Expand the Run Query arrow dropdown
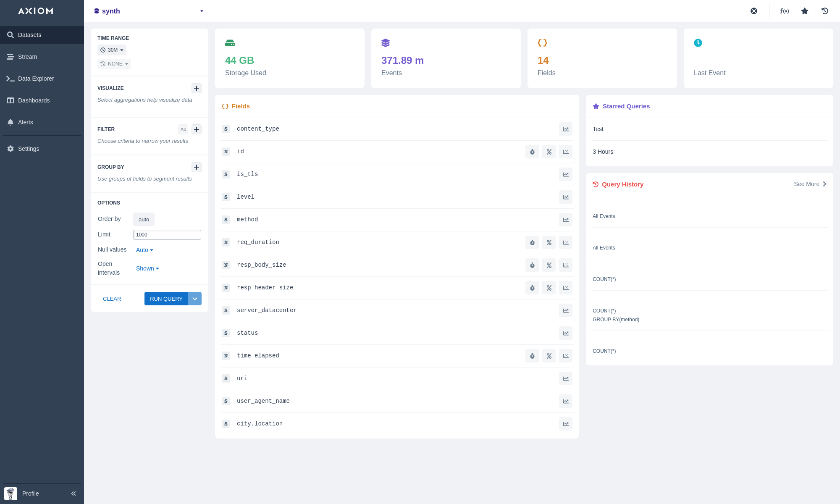Viewport: 840px width, 504px height. [x=195, y=299]
